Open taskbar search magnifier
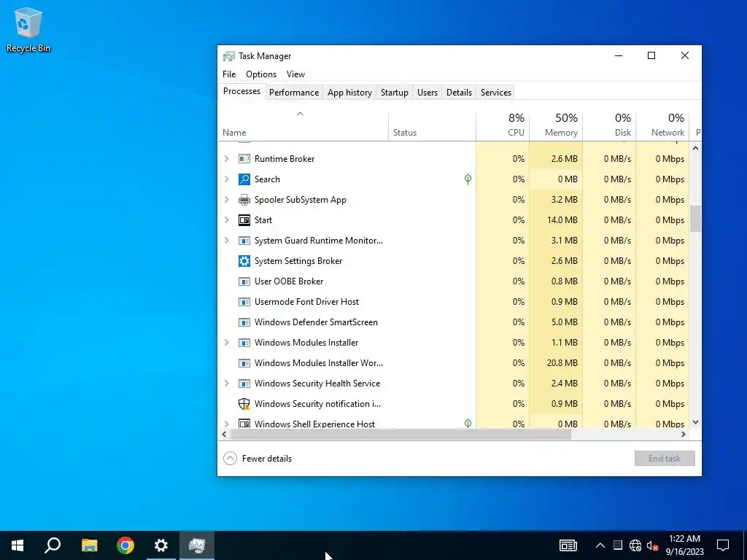This screenshot has width=747, height=560. tap(53, 545)
